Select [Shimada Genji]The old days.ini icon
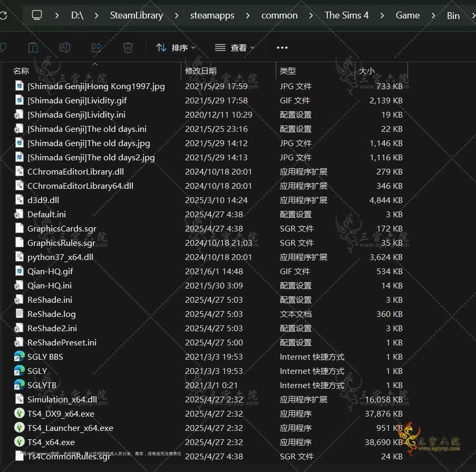Viewport: 476px width, 472px height. [x=19, y=129]
